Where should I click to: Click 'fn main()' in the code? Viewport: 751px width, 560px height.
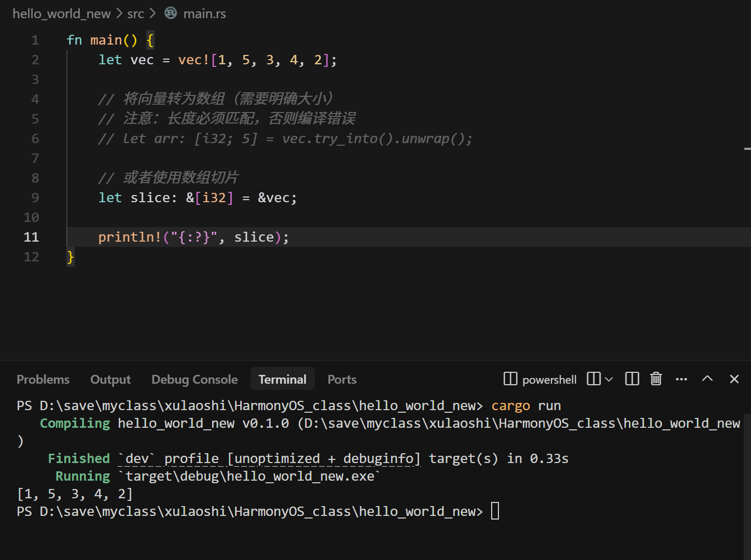tap(102, 40)
